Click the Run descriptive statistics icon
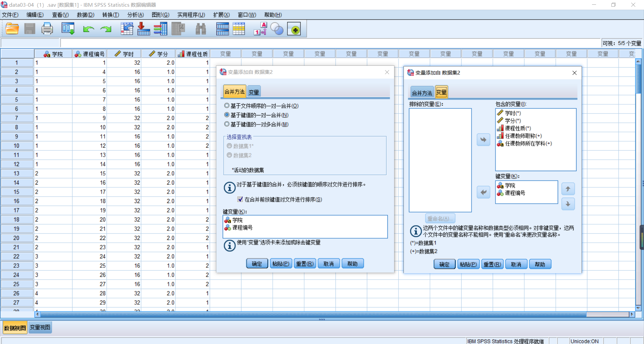The width and height of the screenshot is (644, 344). click(178, 29)
